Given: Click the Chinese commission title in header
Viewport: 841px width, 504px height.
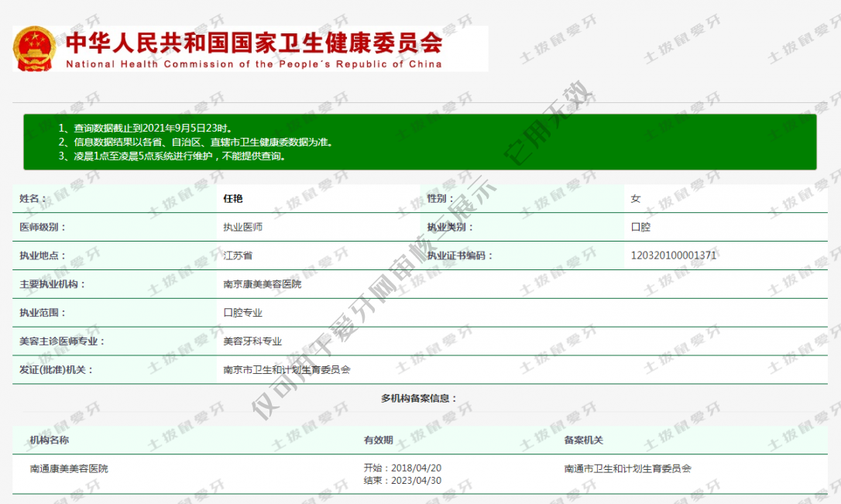Looking at the screenshot, I should (x=253, y=42).
